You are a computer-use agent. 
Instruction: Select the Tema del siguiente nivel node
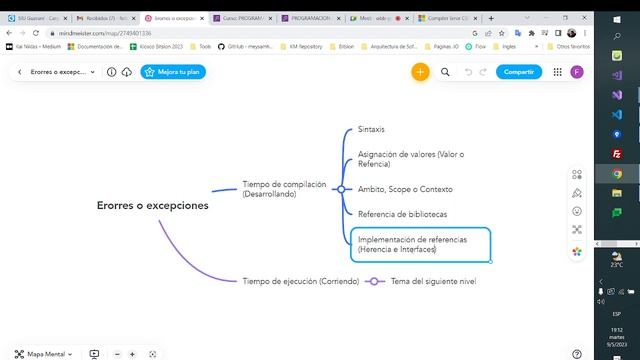click(x=433, y=281)
